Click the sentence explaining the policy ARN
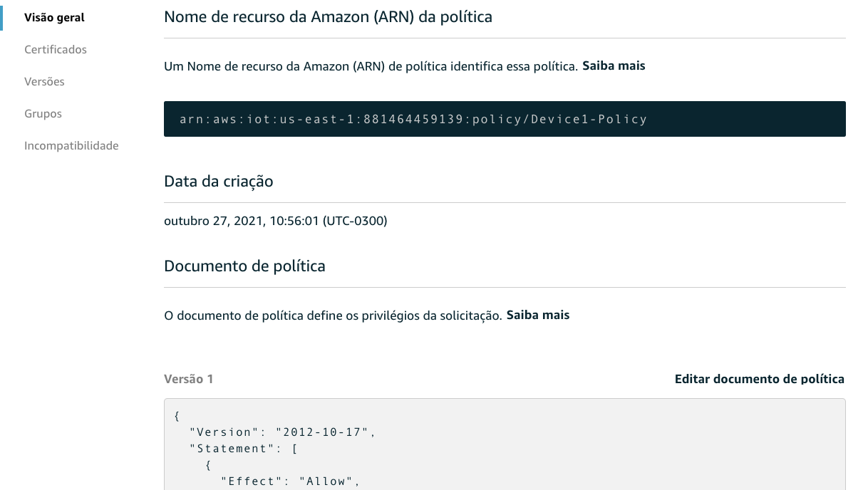The image size is (868, 490). click(x=371, y=66)
